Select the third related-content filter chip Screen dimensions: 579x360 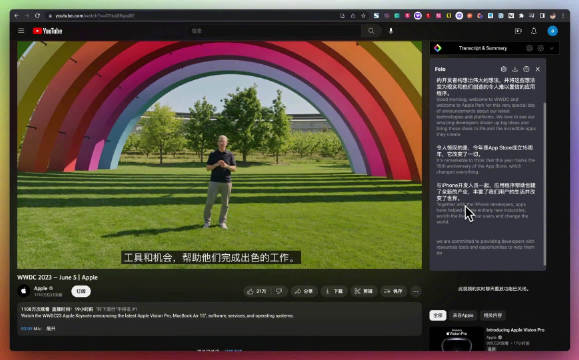(x=493, y=315)
